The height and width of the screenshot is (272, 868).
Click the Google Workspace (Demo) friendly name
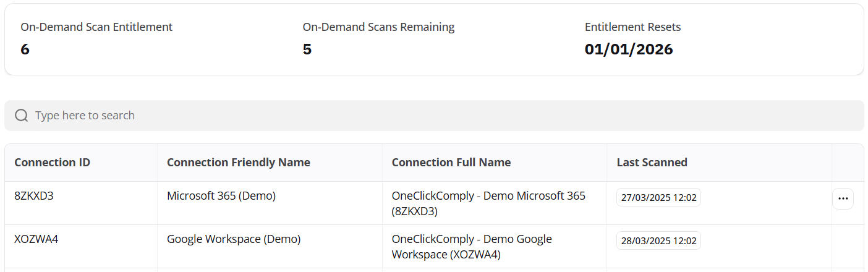[234, 239]
